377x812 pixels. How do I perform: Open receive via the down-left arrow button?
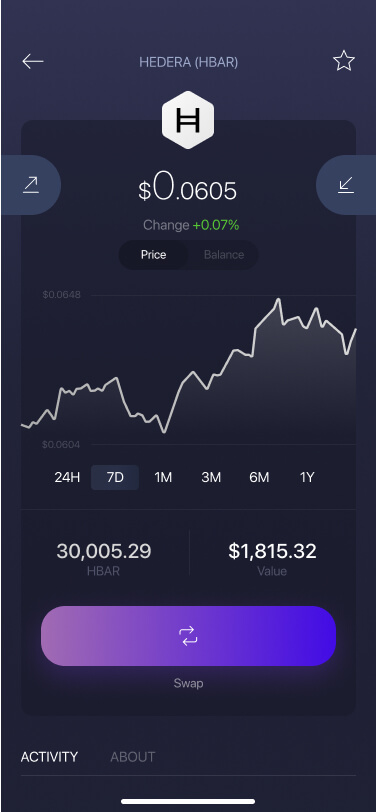[346, 185]
